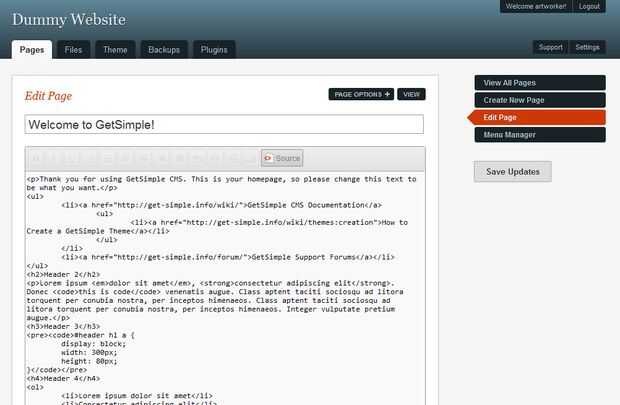Click View All Pages in sidebar
The height and width of the screenshot is (405, 620).
click(x=540, y=83)
